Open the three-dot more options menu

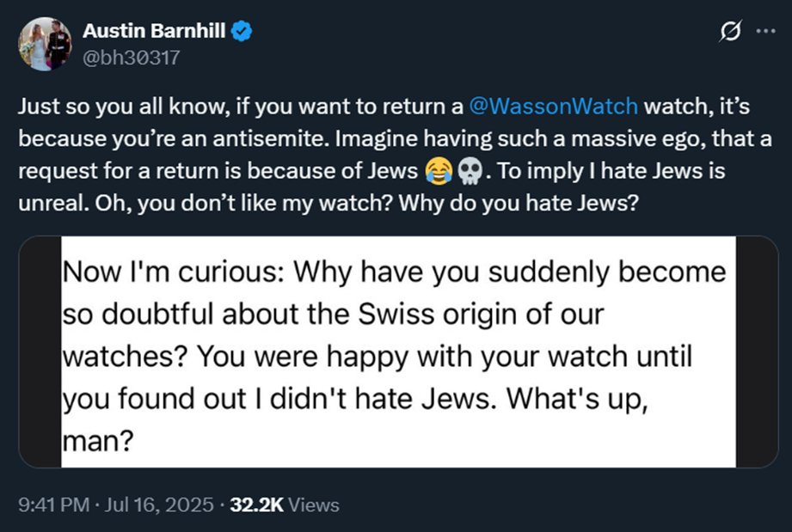764,31
